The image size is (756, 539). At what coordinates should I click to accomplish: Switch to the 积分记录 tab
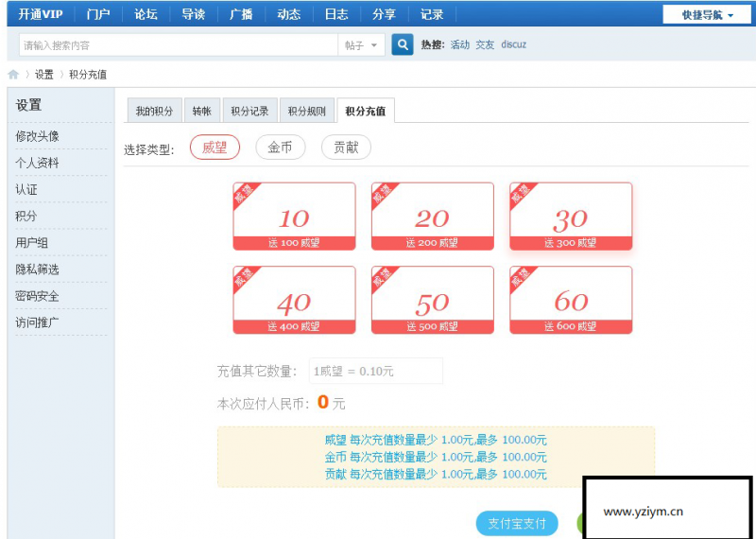(x=249, y=111)
